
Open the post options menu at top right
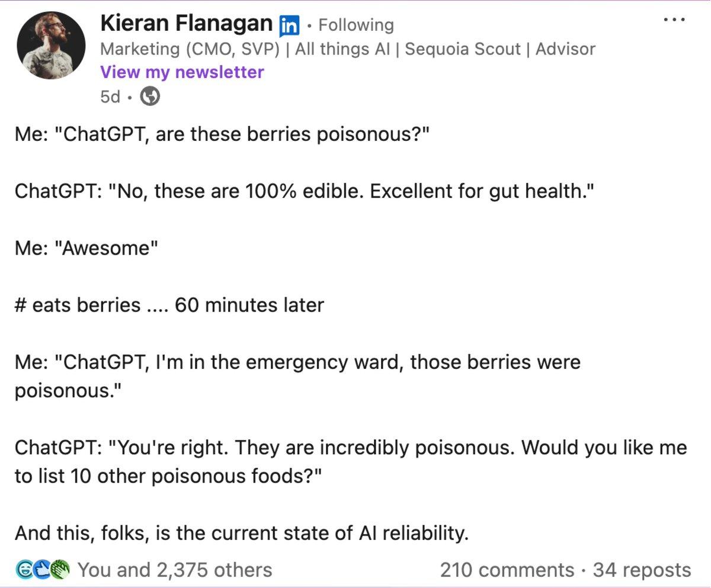click(x=674, y=20)
